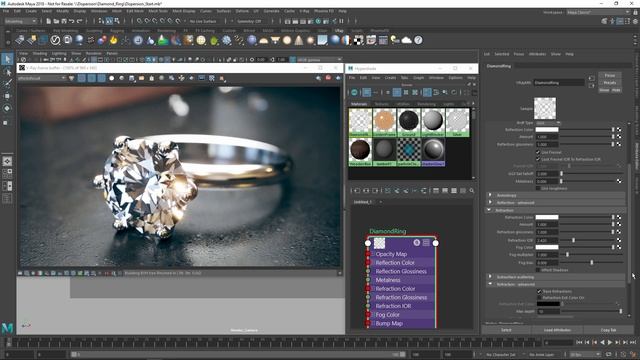Click the blue sphere shelf icon
Viewport: 640px width, 360px height.
pyautogui.click(x=335, y=40)
